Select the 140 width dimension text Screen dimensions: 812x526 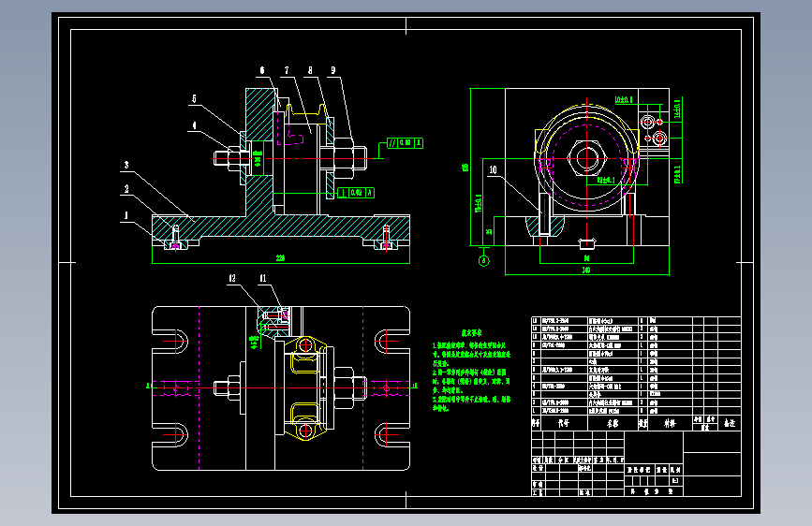(x=586, y=270)
